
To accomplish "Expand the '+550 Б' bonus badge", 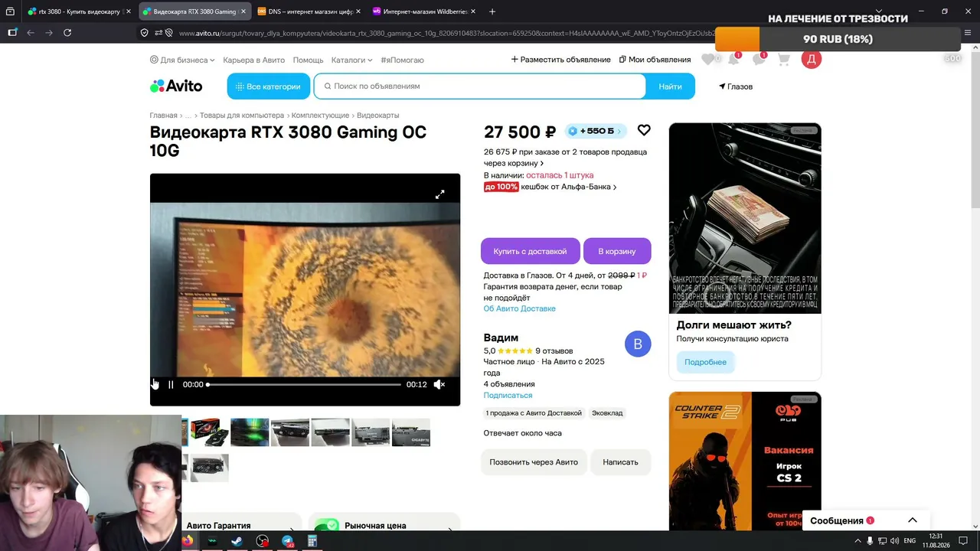I will [596, 131].
